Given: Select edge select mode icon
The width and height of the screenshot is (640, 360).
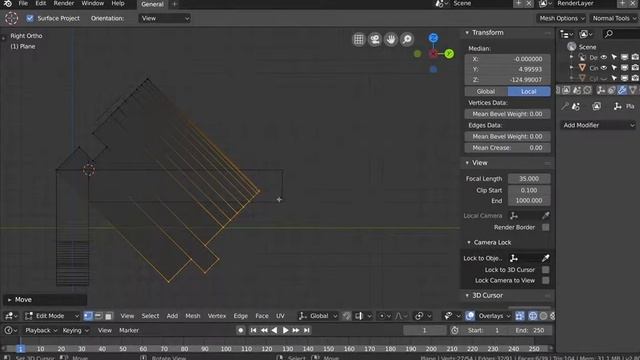Looking at the screenshot, I should click(x=98, y=316).
